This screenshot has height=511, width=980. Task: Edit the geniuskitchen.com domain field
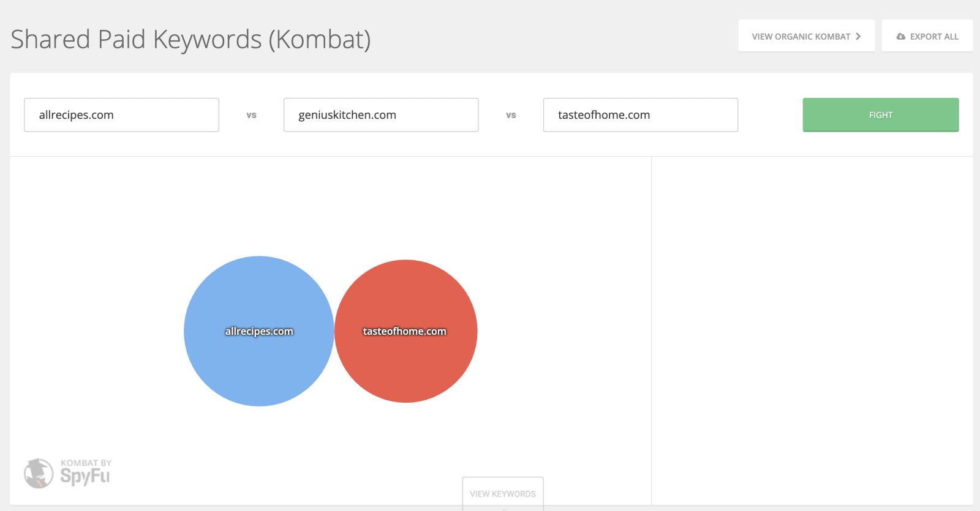[381, 115]
